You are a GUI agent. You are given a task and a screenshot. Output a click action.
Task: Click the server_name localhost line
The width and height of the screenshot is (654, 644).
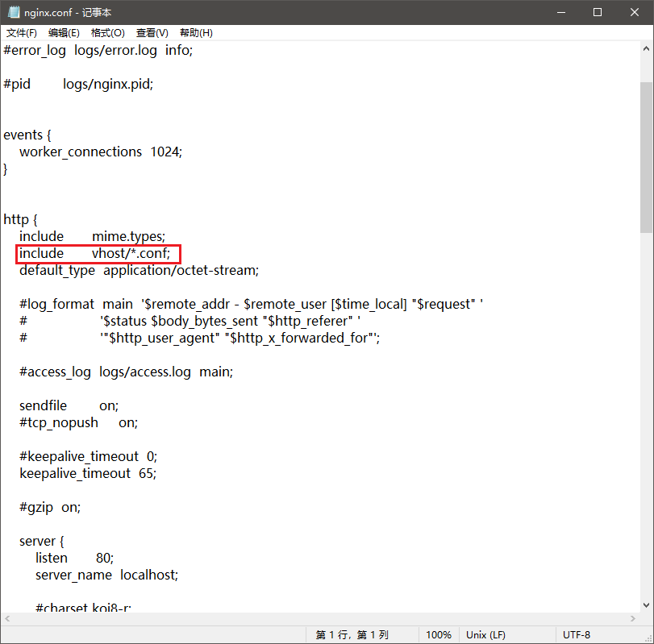pos(106,575)
